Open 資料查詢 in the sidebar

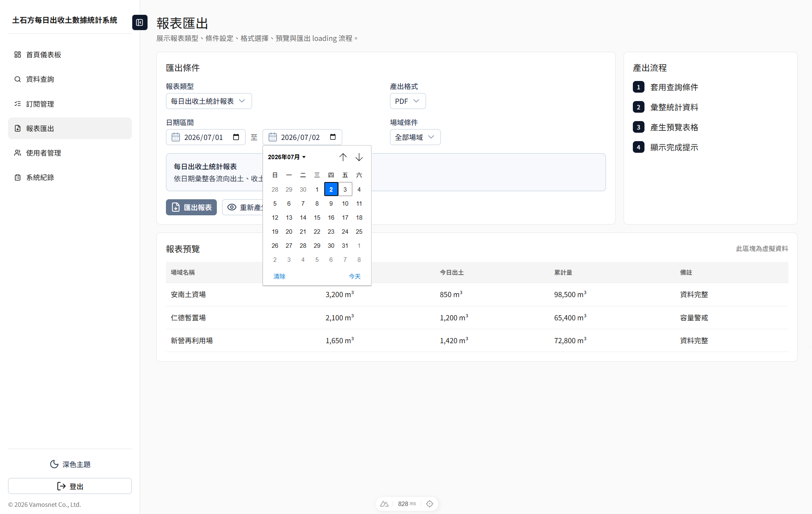tap(70, 79)
